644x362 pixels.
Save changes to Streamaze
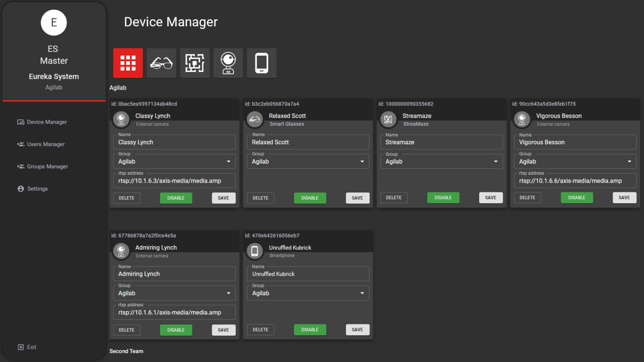click(x=491, y=197)
